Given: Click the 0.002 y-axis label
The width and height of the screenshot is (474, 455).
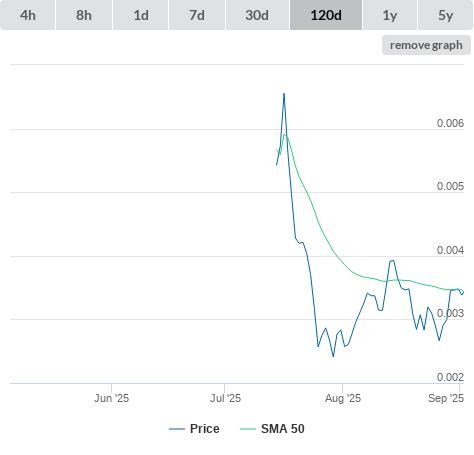Looking at the screenshot, I should 450,377.
